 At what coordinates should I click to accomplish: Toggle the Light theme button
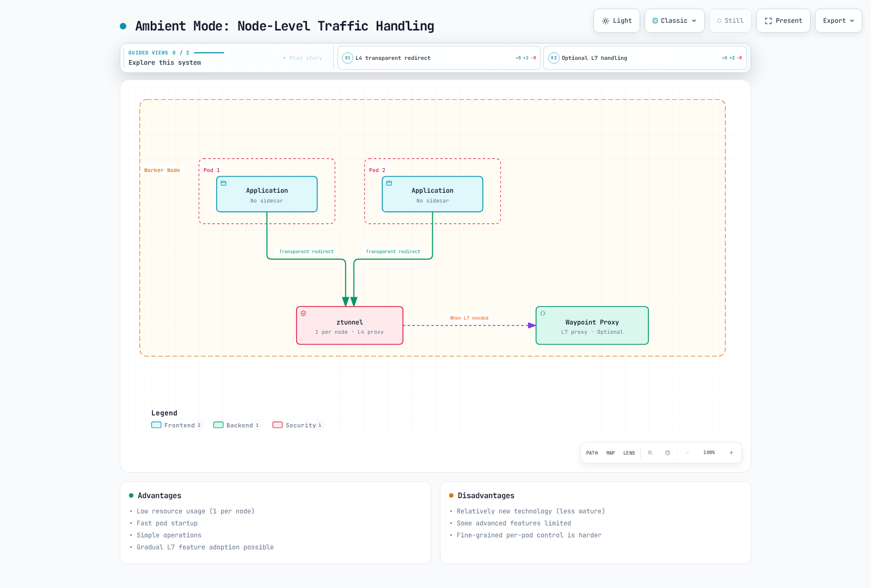coord(617,21)
